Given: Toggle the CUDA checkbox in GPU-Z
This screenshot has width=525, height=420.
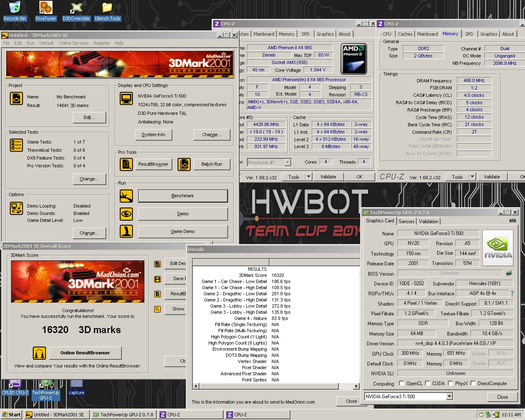Looking at the screenshot, I should coord(428,383).
